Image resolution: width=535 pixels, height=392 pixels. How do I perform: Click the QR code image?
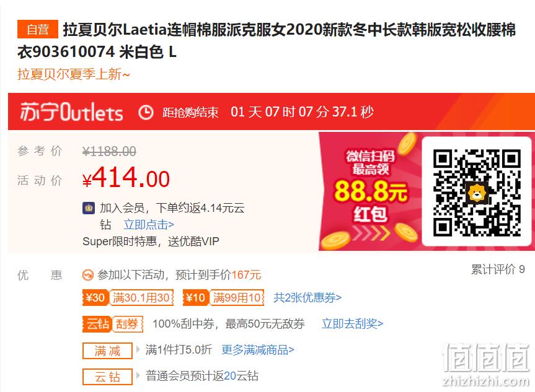click(477, 192)
